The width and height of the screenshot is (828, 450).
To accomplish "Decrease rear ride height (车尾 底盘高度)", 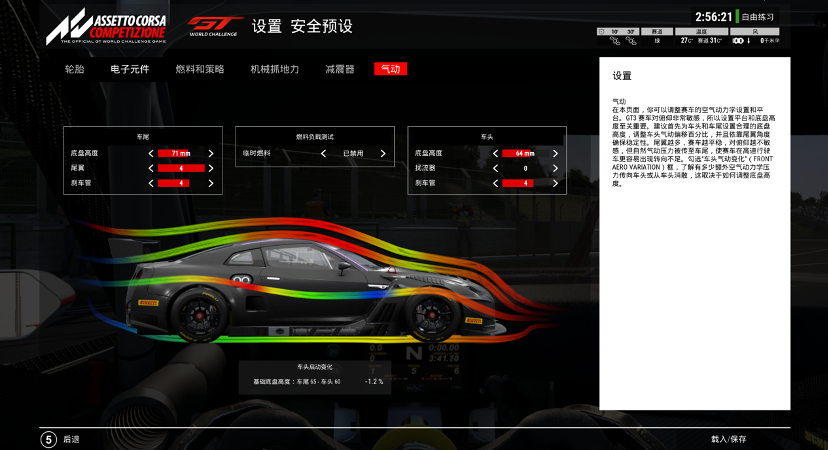I will (151, 153).
